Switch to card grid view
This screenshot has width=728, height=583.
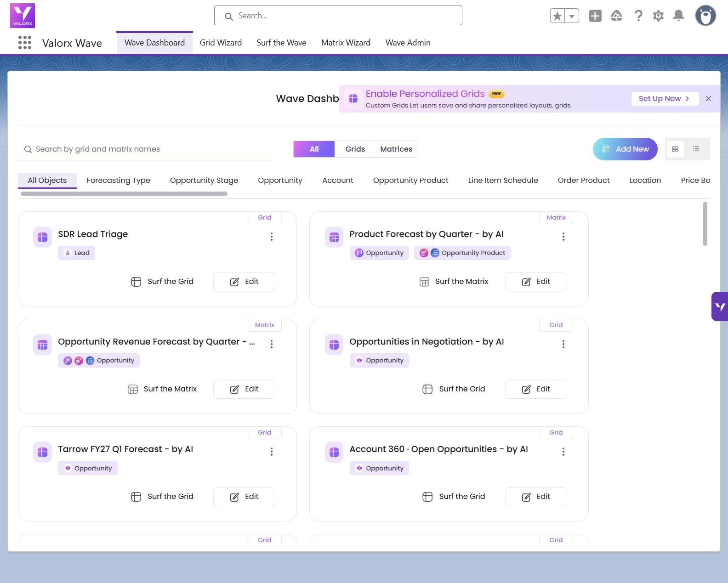click(675, 149)
